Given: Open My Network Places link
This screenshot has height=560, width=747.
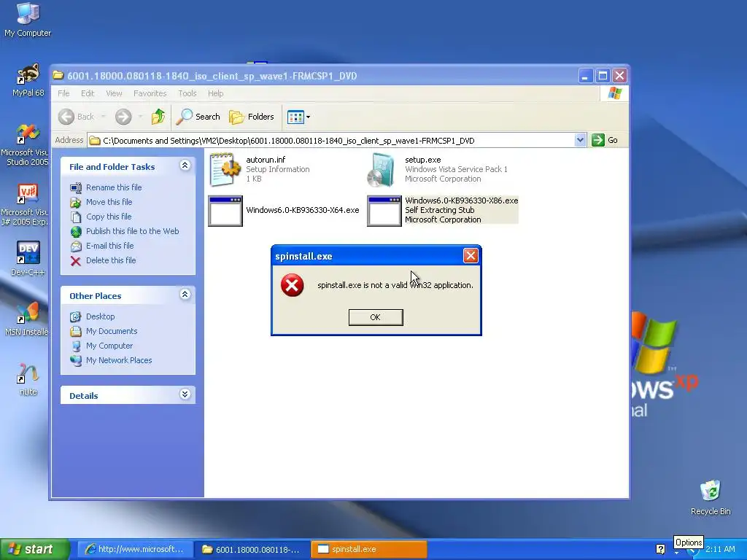Looking at the screenshot, I should pos(119,360).
